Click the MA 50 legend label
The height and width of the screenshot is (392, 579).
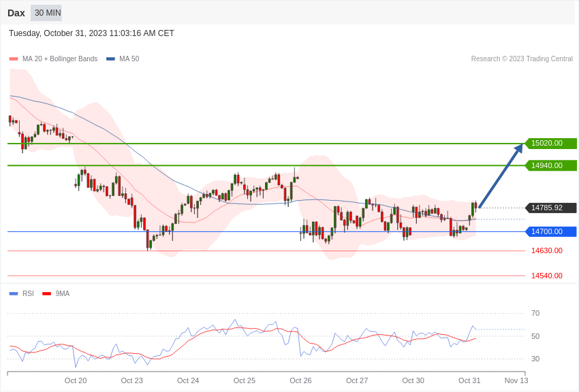pos(129,59)
